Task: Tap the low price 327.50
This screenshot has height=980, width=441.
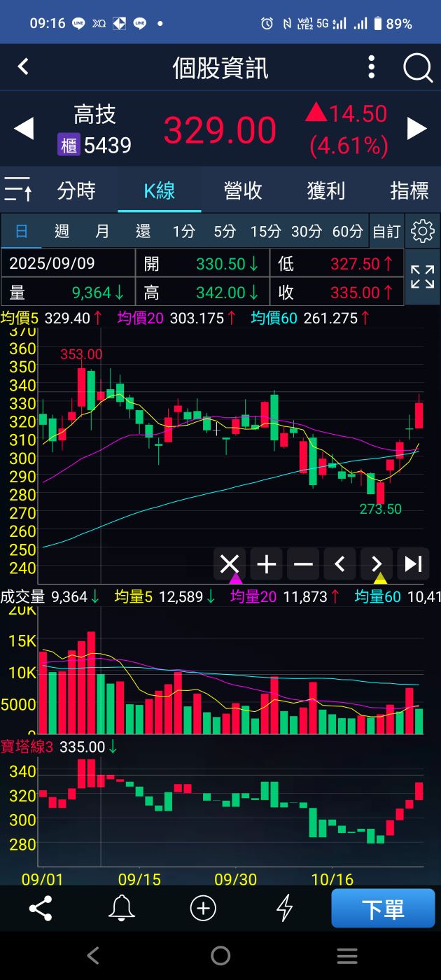Action: 355,264
